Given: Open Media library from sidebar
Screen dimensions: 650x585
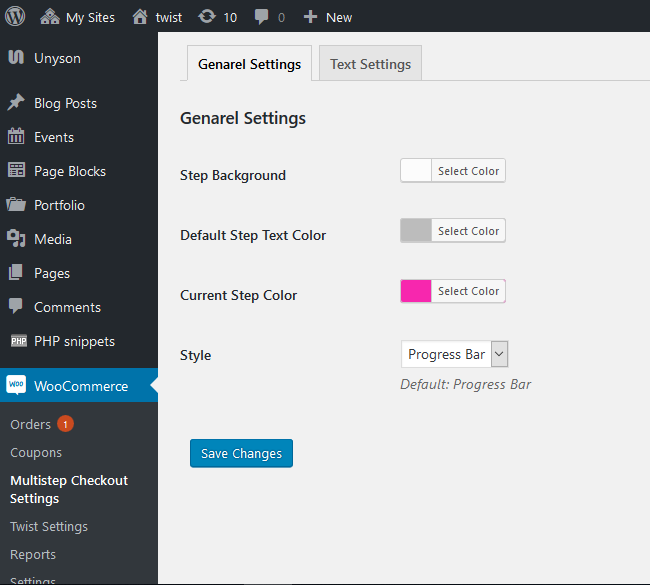Looking at the screenshot, I should coord(52,239).
